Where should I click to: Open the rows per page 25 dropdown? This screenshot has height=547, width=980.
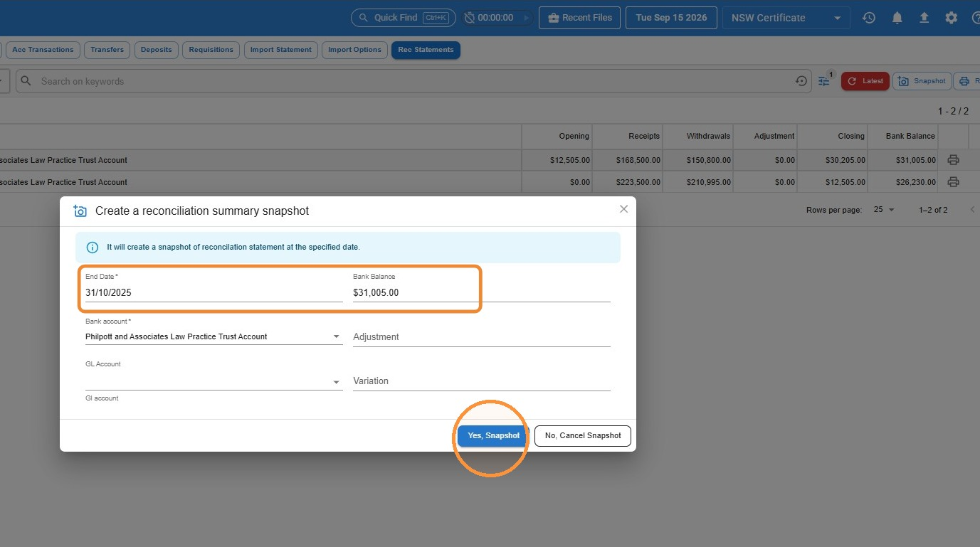tap(884, 210)
